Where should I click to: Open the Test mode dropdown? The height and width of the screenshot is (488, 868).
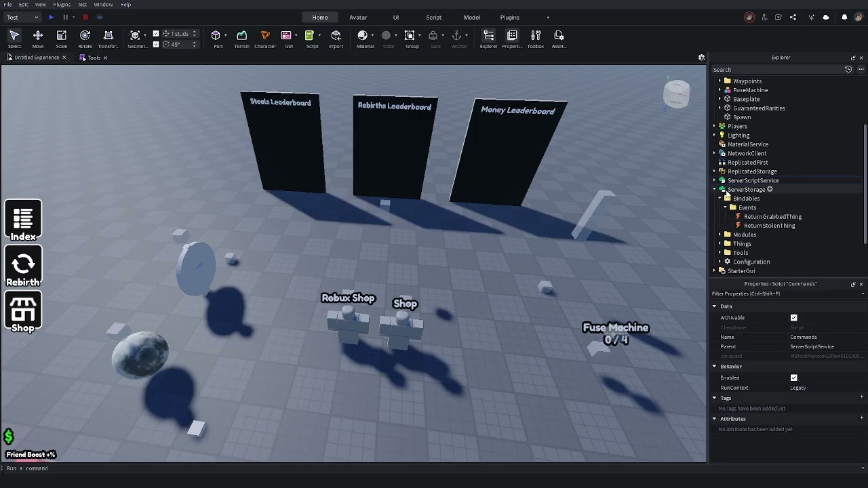tap(22, 17)
